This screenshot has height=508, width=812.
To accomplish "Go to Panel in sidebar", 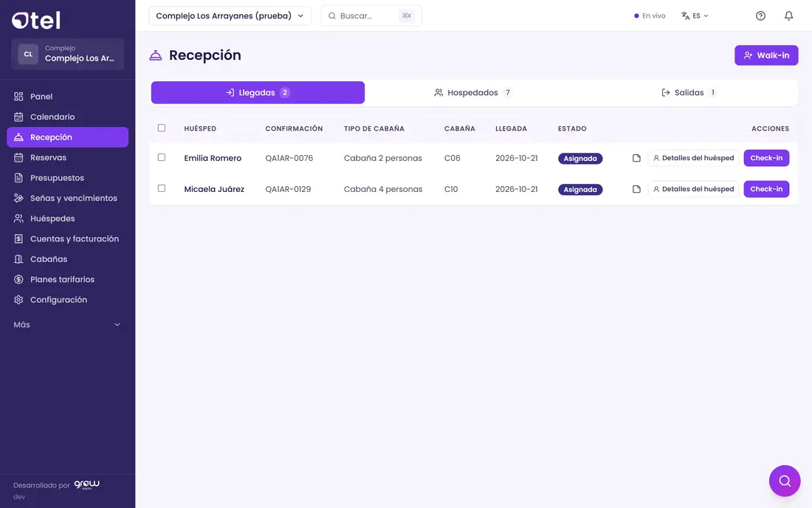I will (67, 96).
